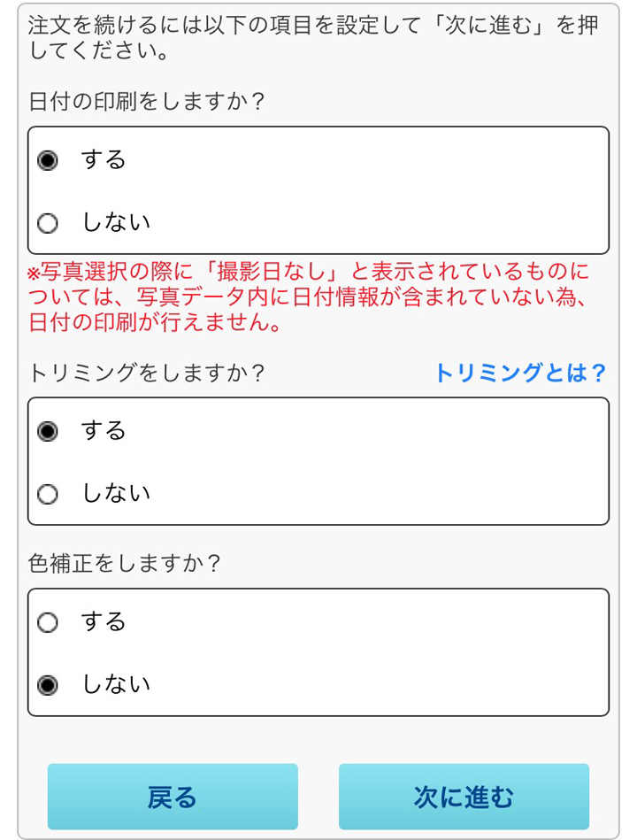This screenshot has height=840, width=637.
Task: Select the する radio circle for date printing
Action: click(x=48, y=161)
